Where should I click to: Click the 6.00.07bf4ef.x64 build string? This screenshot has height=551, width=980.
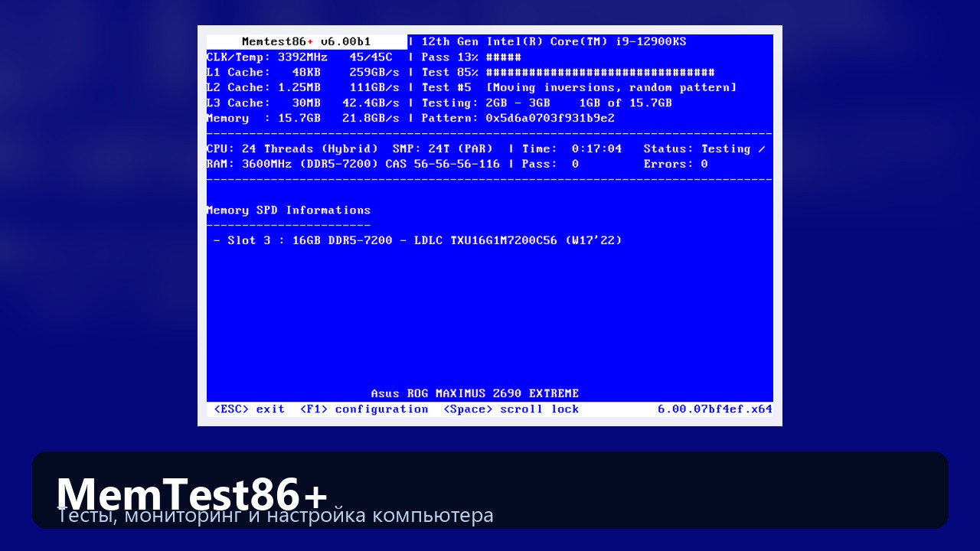(x=715, y=409)
